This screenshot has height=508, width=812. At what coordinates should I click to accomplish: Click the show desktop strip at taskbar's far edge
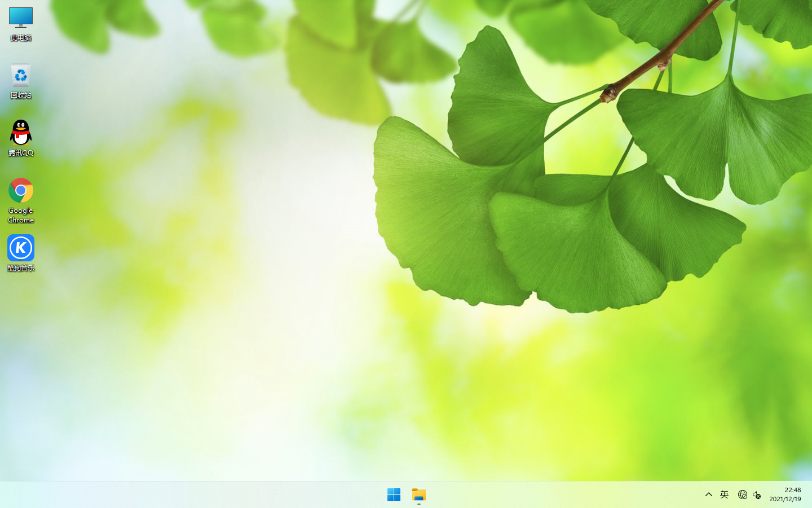[x=810, y=495]
